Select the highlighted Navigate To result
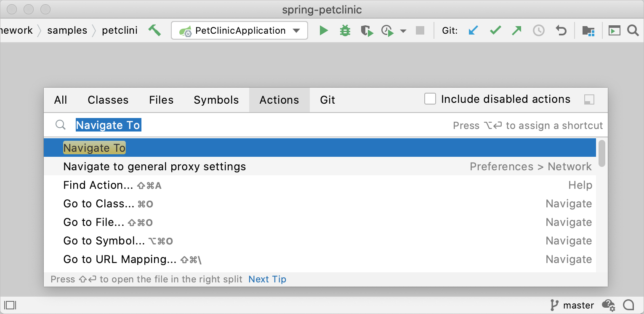644x314 pixels. click(320, 148)
